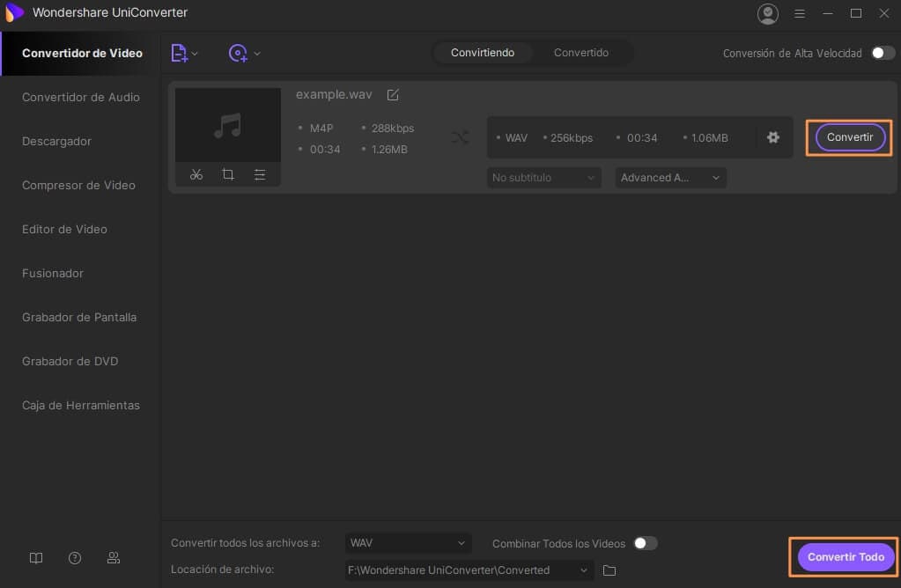The height and width of the screenshot is (588, 901).
Task: Open Descargador in sidebar
Action: point(56,141)
